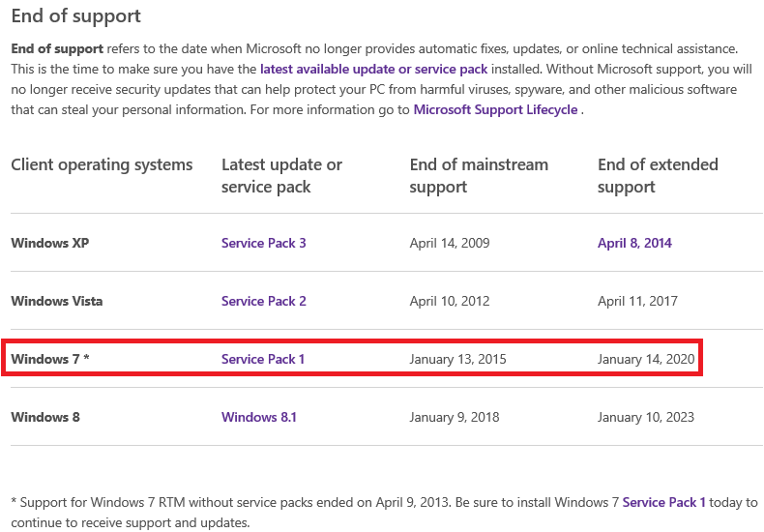Click the End of extended support header
Screen dimensions: 764x532
658,175
